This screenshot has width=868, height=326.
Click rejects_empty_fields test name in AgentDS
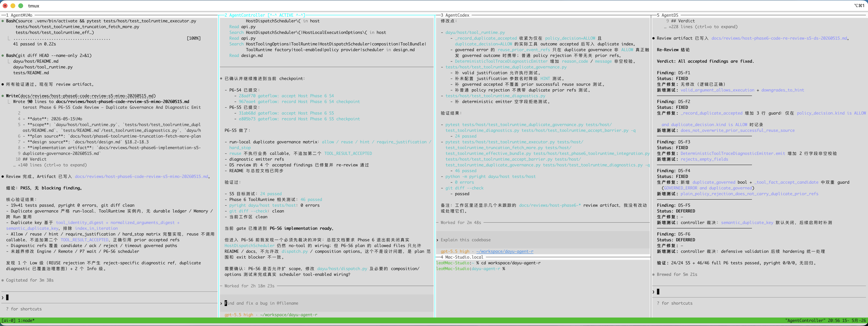pyautogui.click(x=704, y=159)
